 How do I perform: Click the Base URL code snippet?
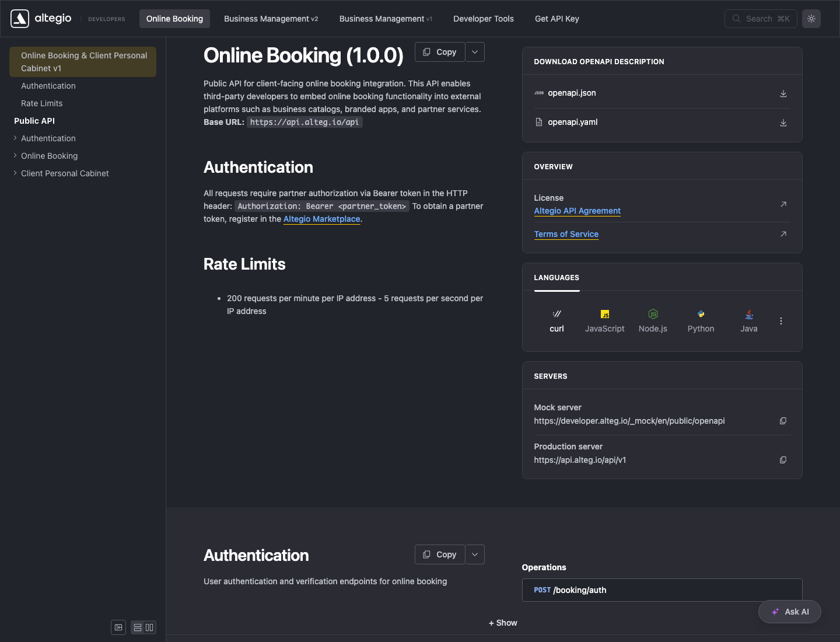click(304, 122)
